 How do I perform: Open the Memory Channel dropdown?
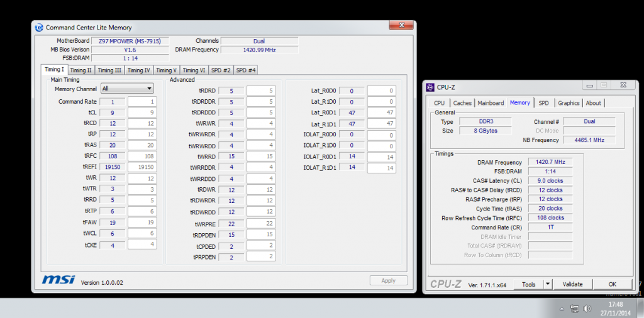[127, 89]
